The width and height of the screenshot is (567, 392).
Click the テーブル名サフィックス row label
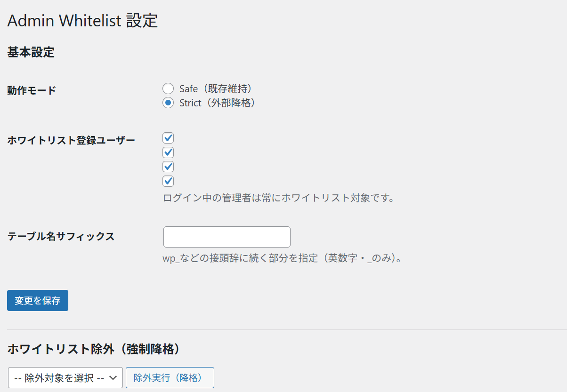(x=61, y=236)
